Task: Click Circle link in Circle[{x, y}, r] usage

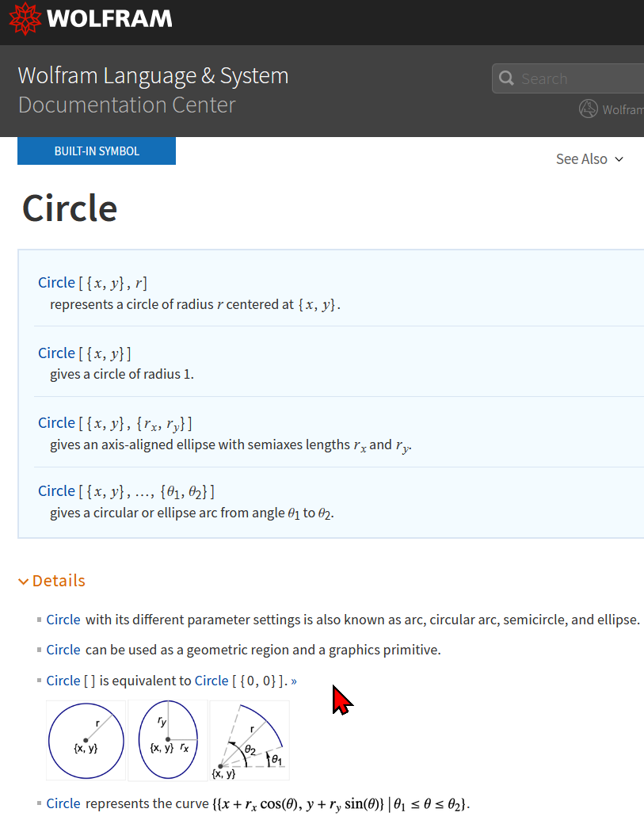Action: [57, 283]
